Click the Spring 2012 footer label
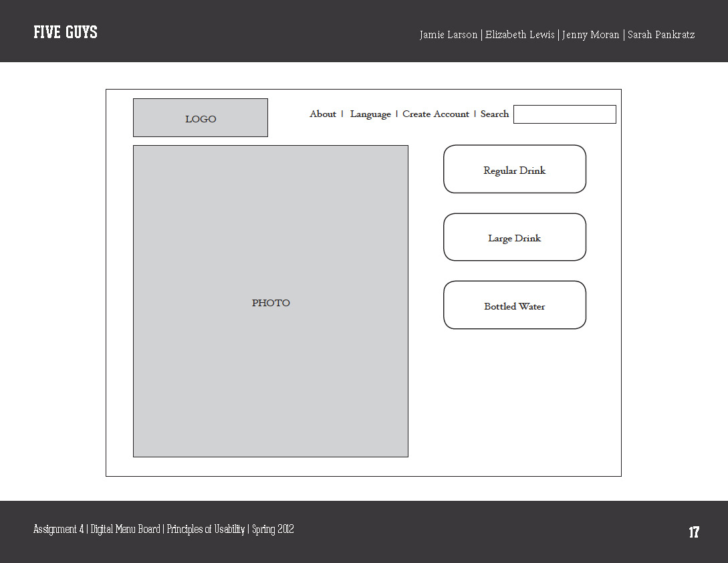The width and height of the screenshot is (728, 563). (272, 529)
